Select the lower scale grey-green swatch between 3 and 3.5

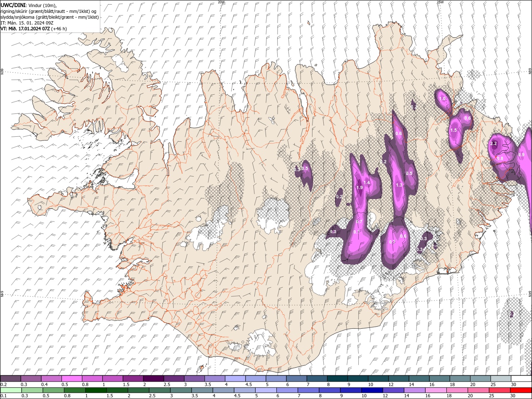click(x=181, y=390)
